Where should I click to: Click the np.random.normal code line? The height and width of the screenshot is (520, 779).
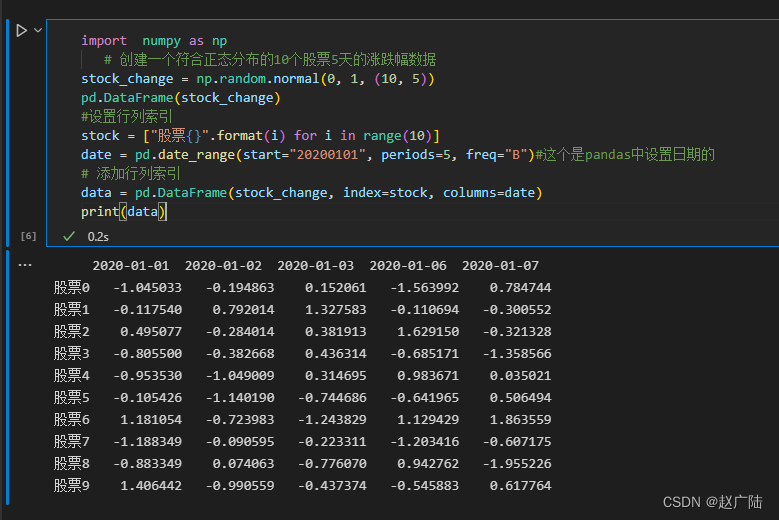pyautogui.click(x=258, y=79)
